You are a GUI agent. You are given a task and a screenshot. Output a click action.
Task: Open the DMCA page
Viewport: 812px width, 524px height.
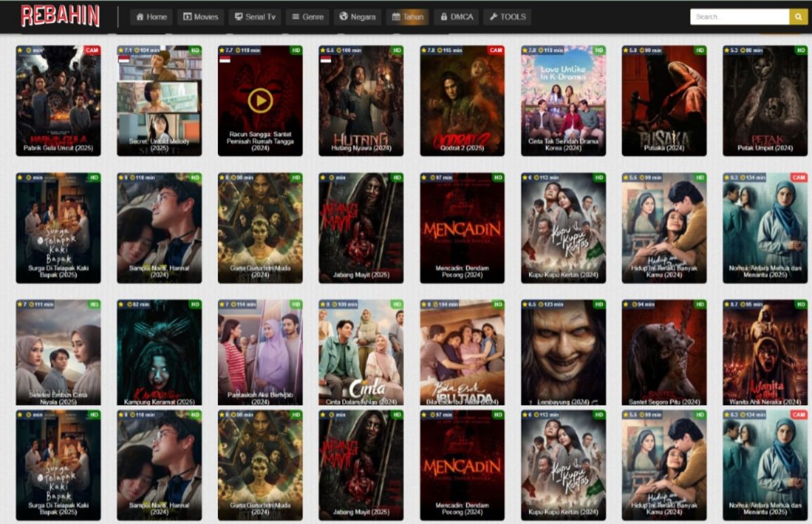456,17
